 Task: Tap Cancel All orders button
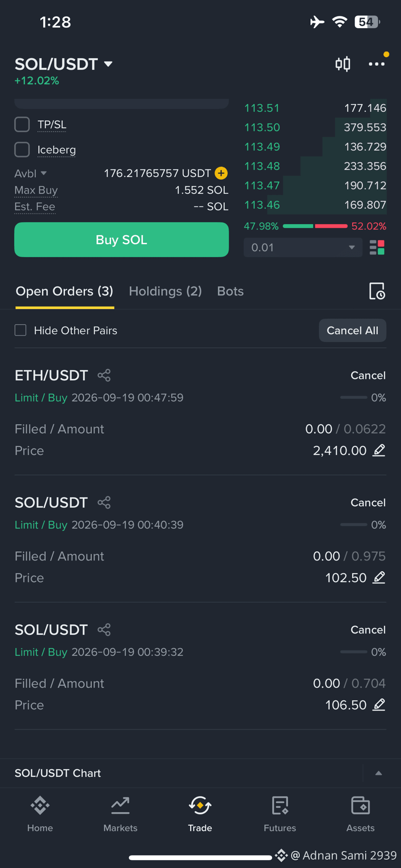click(353, 330)
